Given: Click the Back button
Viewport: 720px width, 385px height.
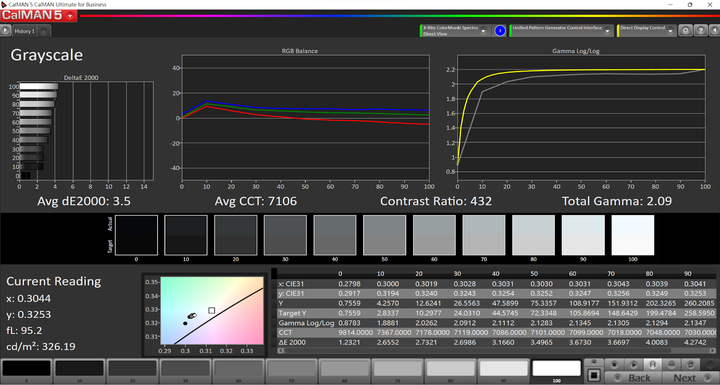Looking at the screenshot, I should 633,378.
